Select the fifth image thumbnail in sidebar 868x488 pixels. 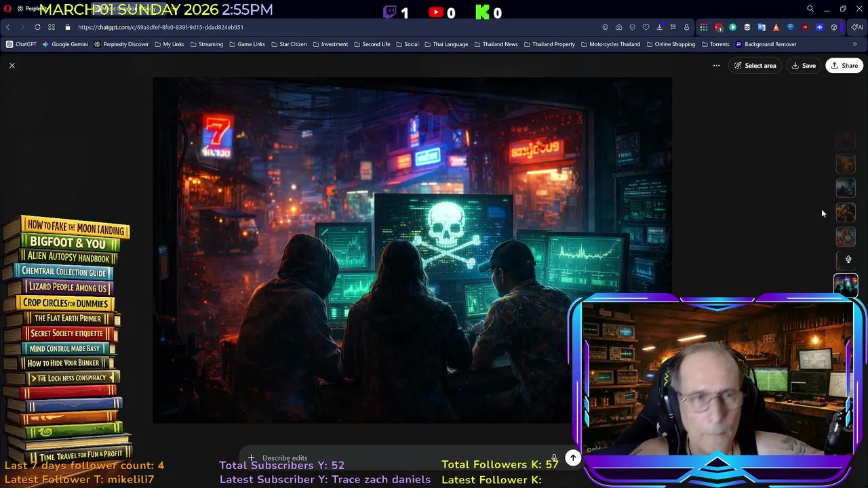(x=846, y=237)
